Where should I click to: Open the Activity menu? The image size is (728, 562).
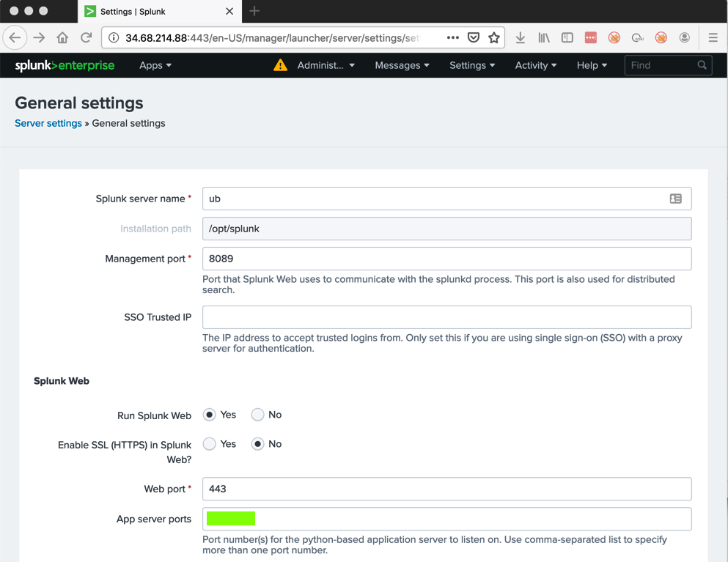[536, 65]
